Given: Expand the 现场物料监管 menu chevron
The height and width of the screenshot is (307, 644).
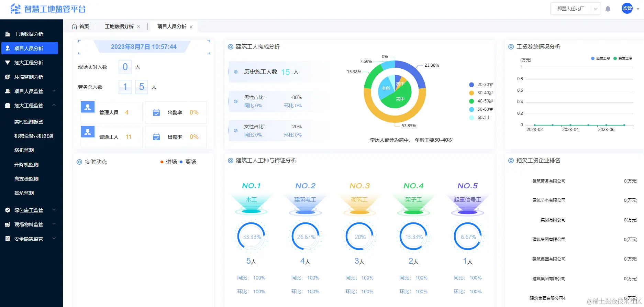Looking at the screenshot, I should coord(54,224).
